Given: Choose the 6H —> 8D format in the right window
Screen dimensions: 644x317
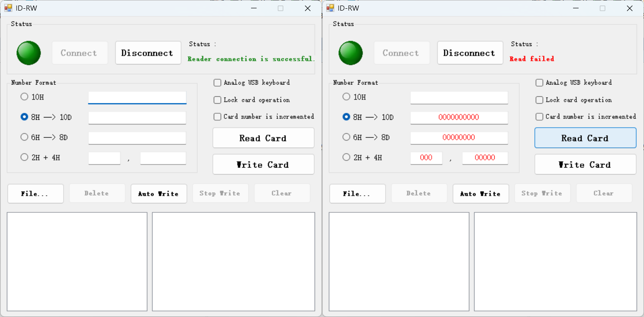Looking at the screenshot, I should 346,137.
